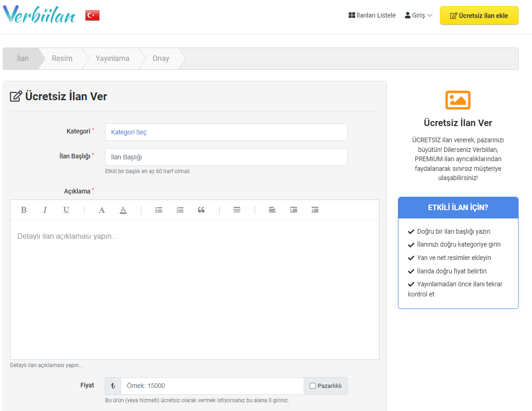Open the İlanları Listele link
Viewport: 532px width, 411px height.
372,15
